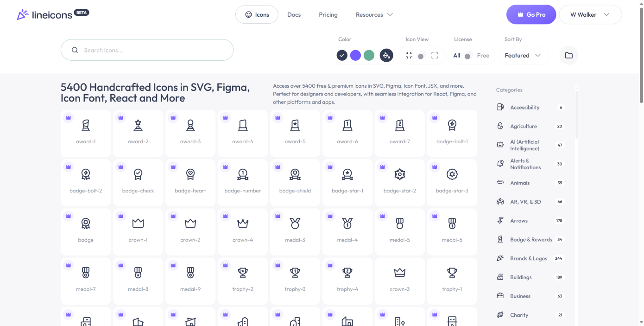Screen dimensions: 644x326
Task: Click the Go Pro button
Action: coord(531,15)
